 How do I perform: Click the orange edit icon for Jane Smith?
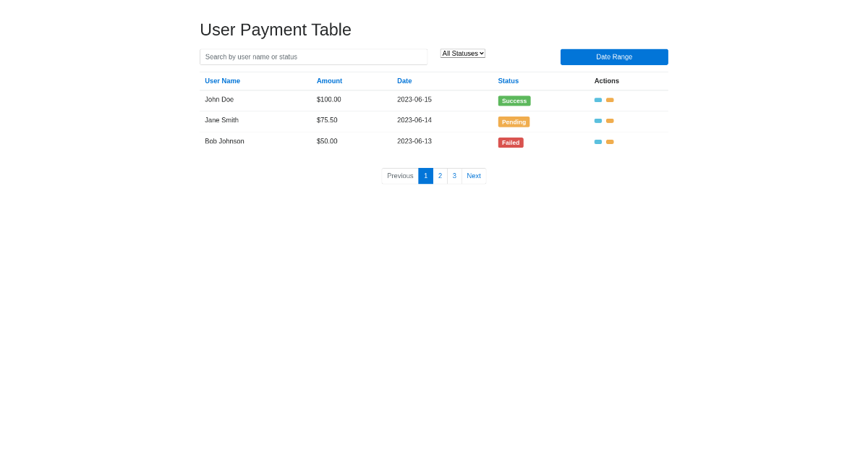pos(610,121)
